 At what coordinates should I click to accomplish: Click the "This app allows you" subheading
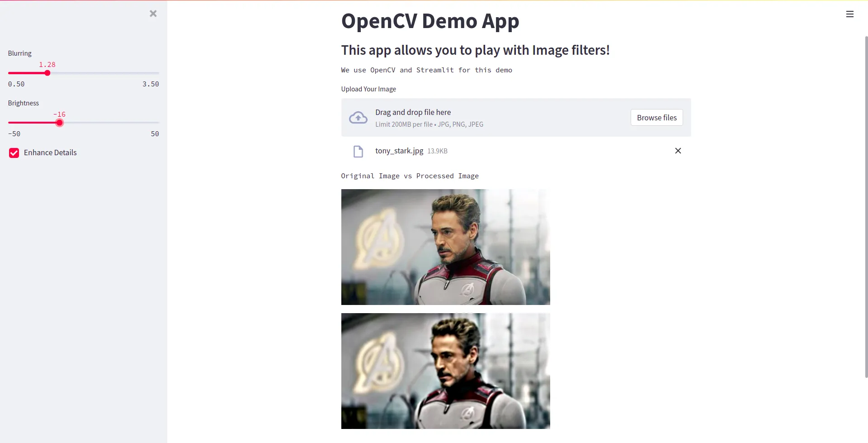475,50
